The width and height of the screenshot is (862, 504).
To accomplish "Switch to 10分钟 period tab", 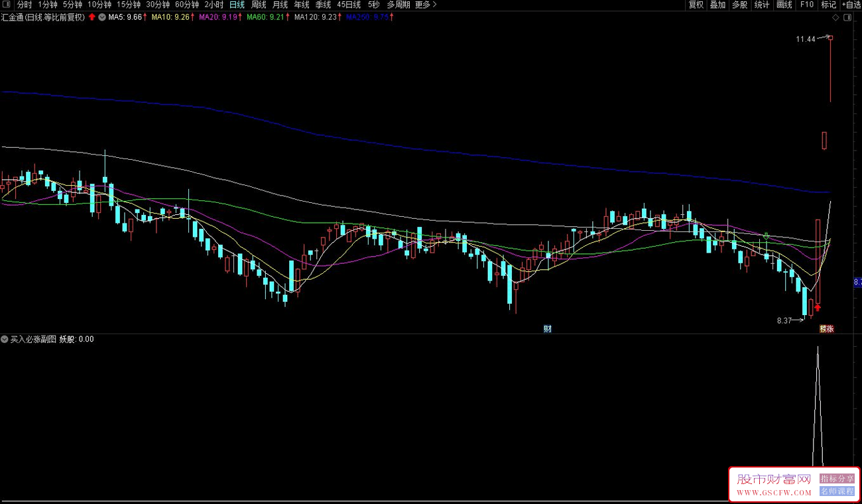I will click(x=99, y=5).
